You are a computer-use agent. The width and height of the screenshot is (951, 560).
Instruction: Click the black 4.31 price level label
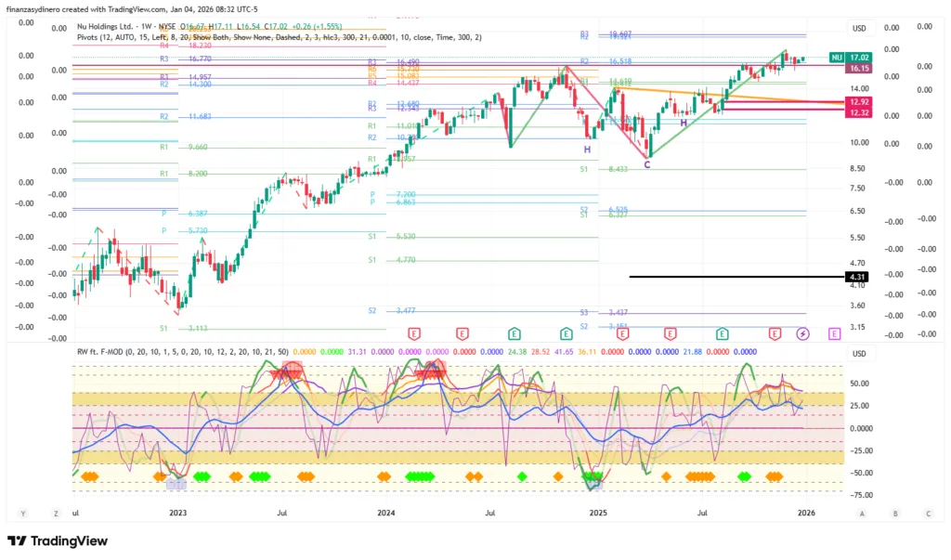(857, 277)
